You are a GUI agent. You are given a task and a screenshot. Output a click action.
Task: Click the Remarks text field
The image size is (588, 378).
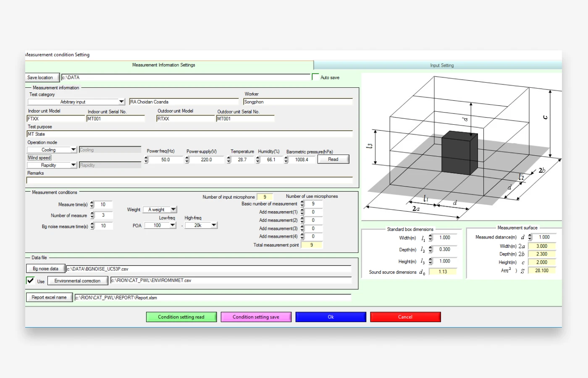click(x=189, y=180)
